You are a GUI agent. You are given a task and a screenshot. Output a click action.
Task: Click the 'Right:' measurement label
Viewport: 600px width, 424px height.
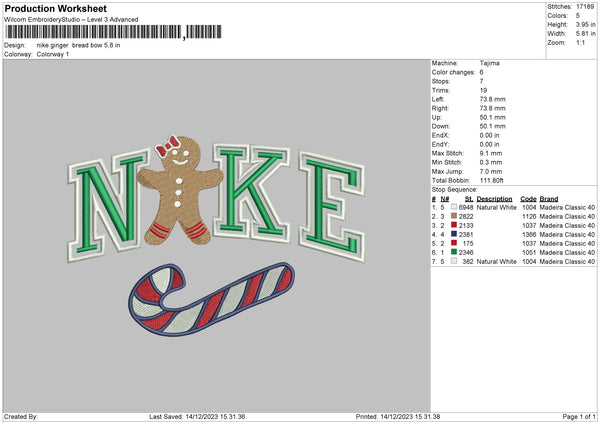click(x=440, y=108)
